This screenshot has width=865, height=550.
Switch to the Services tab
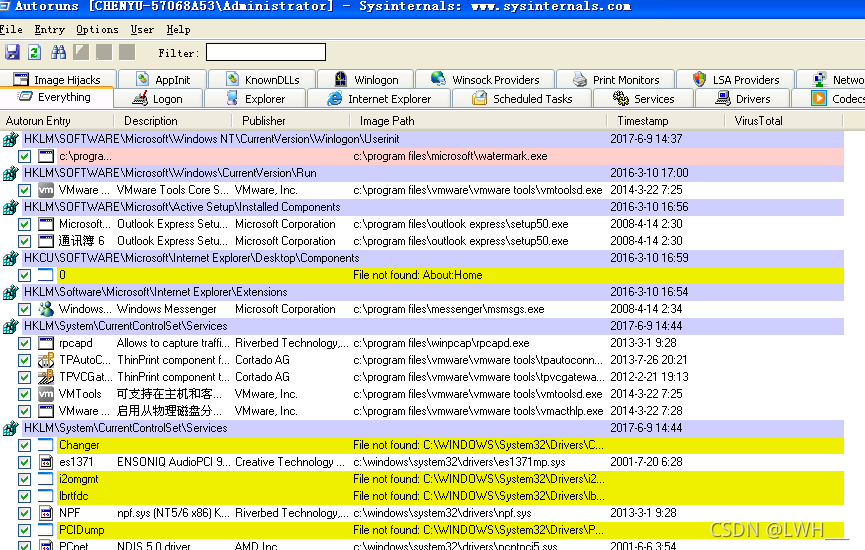pos(643,99)
